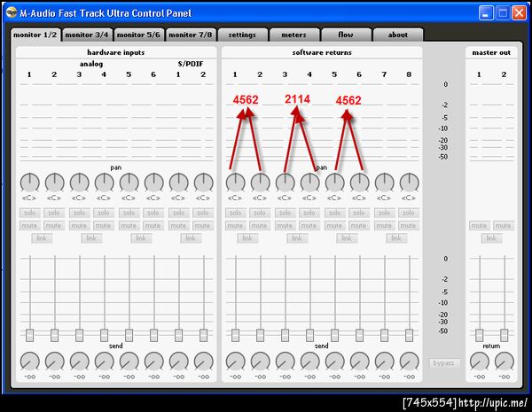The image size is (532, 412).
Task: Mute master out channel 2
Action: click(x=504, y=226)
